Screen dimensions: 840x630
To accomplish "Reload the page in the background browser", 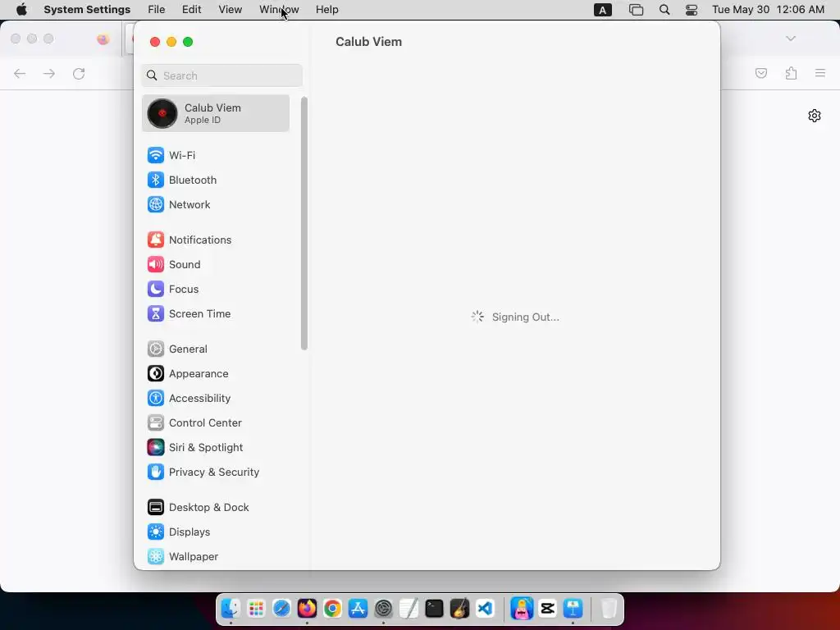I will click(79, 73).
